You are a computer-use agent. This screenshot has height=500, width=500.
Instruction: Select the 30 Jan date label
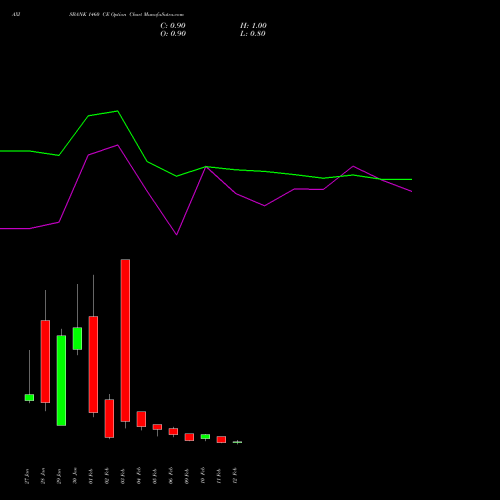pos(75,476)
